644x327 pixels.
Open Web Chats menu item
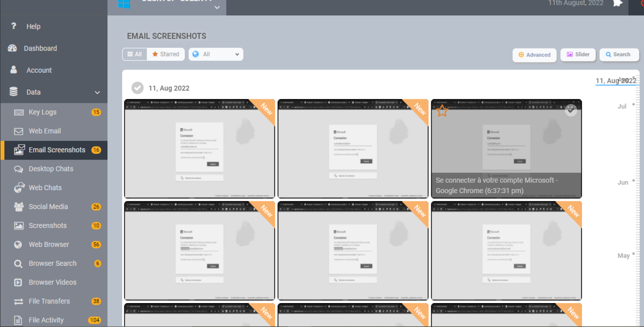click(x=54, y=188)
